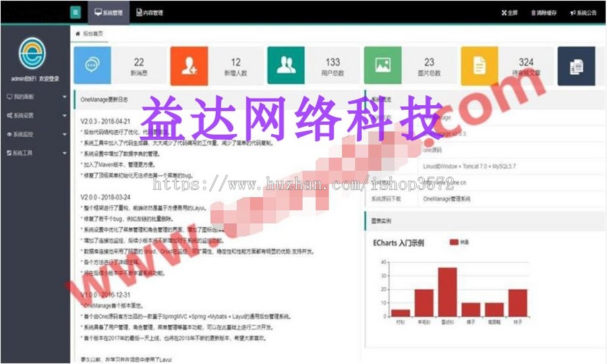607x364 pixels.
Task: Click 清除缓存 to clear the cache
Action: (544, 13)
